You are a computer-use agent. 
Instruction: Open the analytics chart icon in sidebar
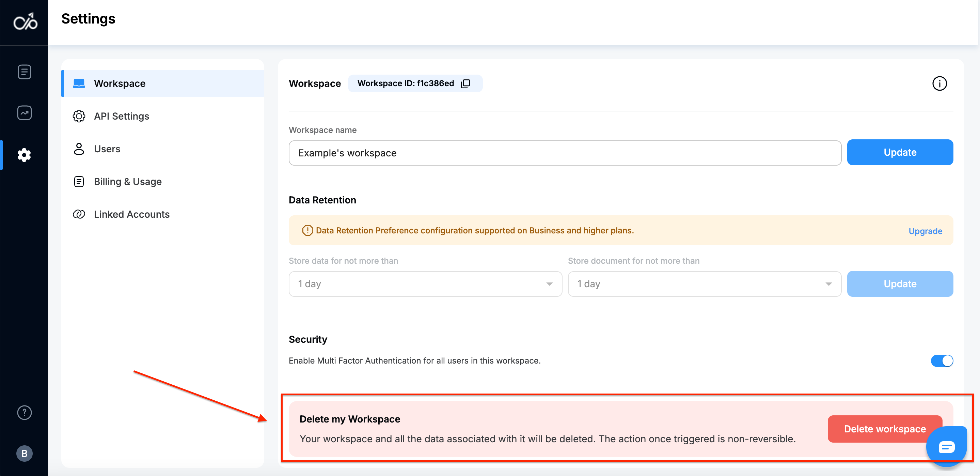point(25,113)
